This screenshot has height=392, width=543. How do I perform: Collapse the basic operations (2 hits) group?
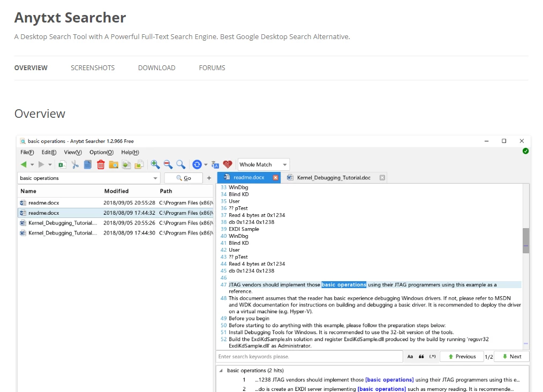point(221,371)
